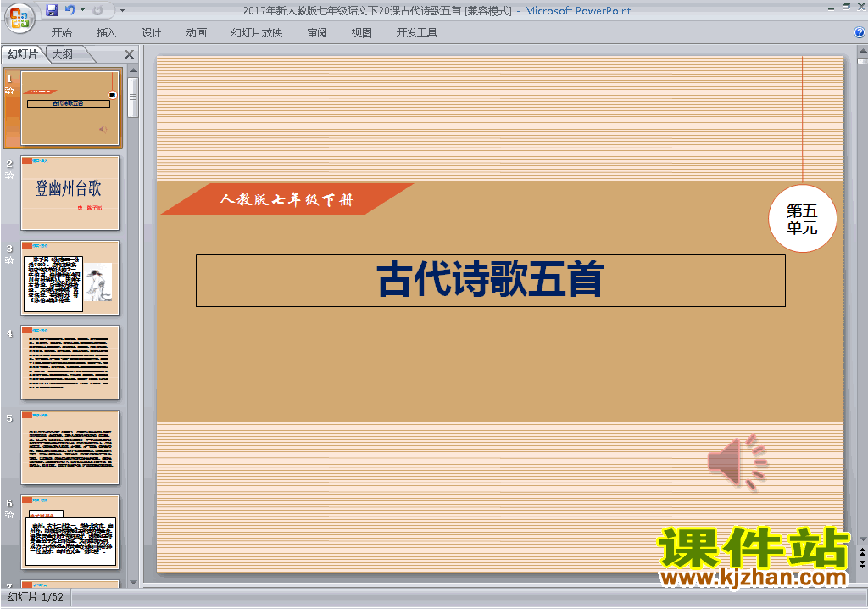Open PowerPoint Help with the question mark

pyautogui.click(x=860, y=33)
